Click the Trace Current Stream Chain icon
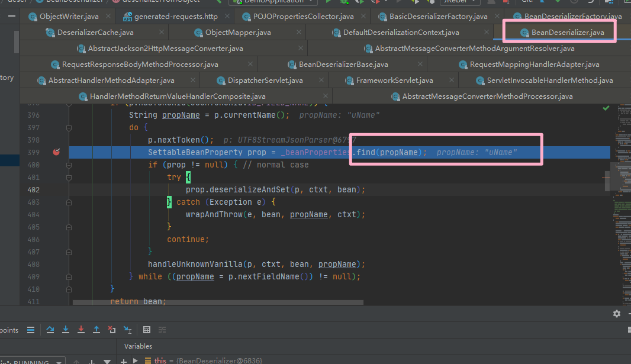Screen dimensions: 631x364 (x=162, y=330)
